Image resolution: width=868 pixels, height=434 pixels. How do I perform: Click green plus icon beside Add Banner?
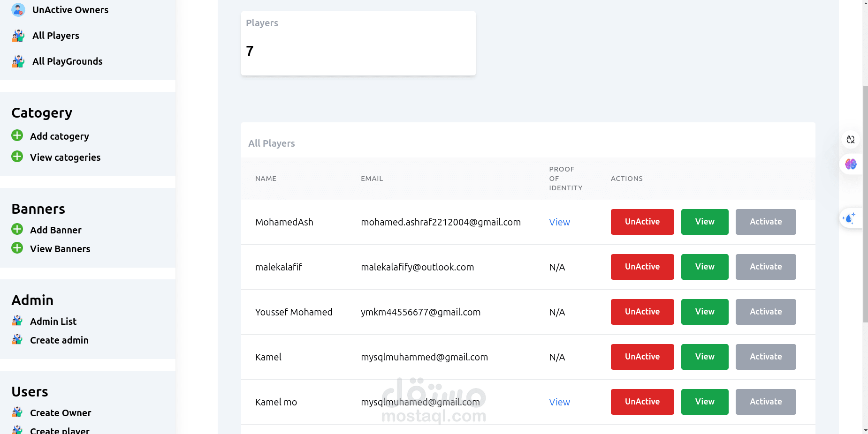pyautogui.click(x=17, y=229)
